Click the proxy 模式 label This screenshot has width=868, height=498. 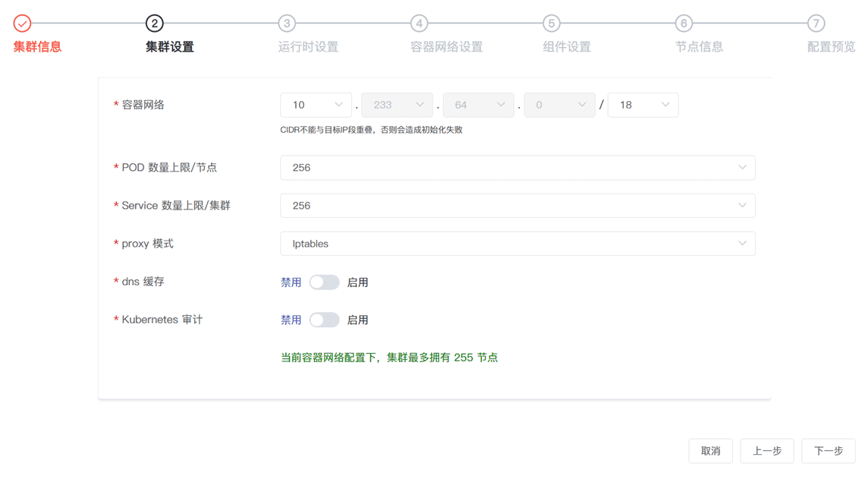(147, 244)
